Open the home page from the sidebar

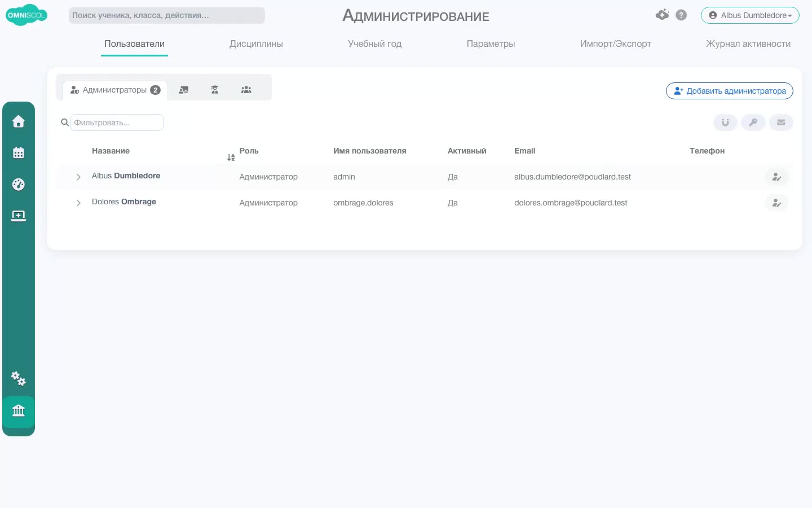pyautogui.click(x=19, y=121)
